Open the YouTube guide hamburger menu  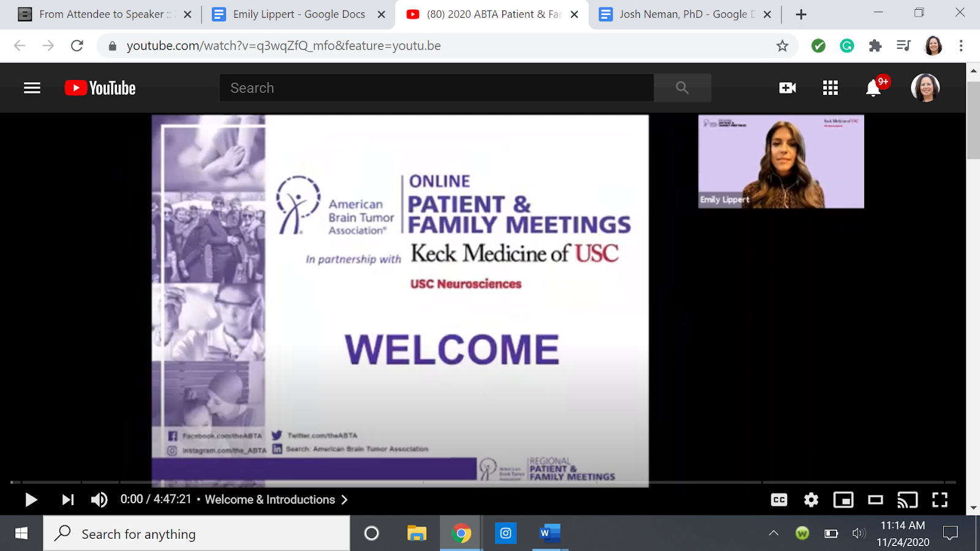coord(32,88)
